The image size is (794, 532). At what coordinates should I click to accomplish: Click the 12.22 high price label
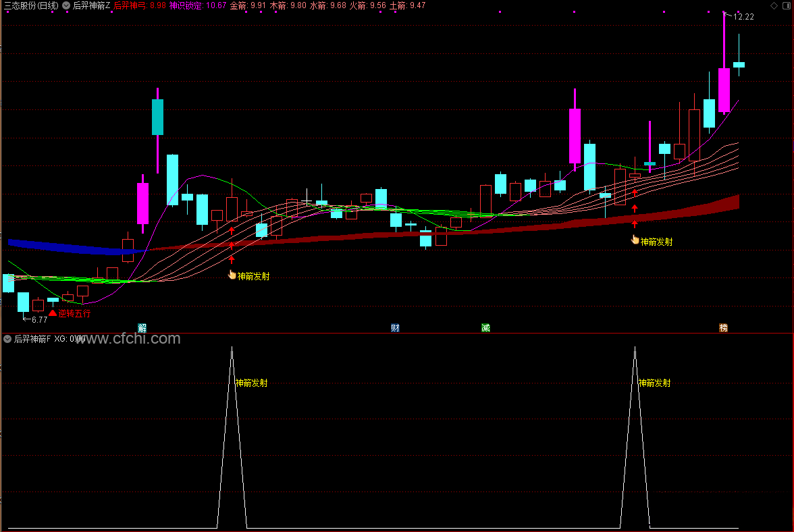(x=743, y=17)
